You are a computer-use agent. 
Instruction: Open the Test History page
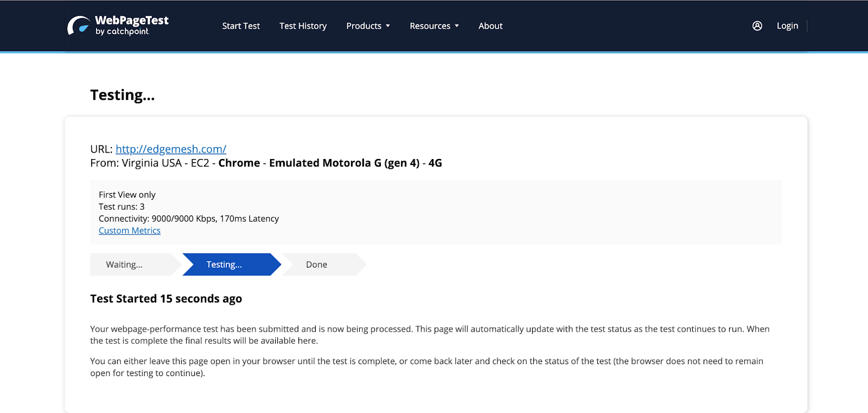303,26
